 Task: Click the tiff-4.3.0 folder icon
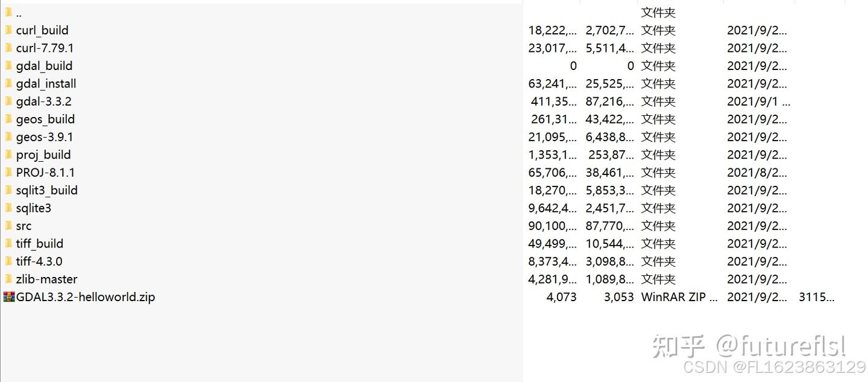click(8, 261)
